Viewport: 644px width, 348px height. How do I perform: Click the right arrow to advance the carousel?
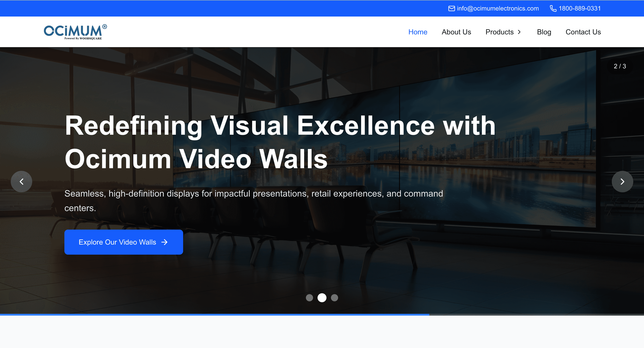(x=622, y=182)
